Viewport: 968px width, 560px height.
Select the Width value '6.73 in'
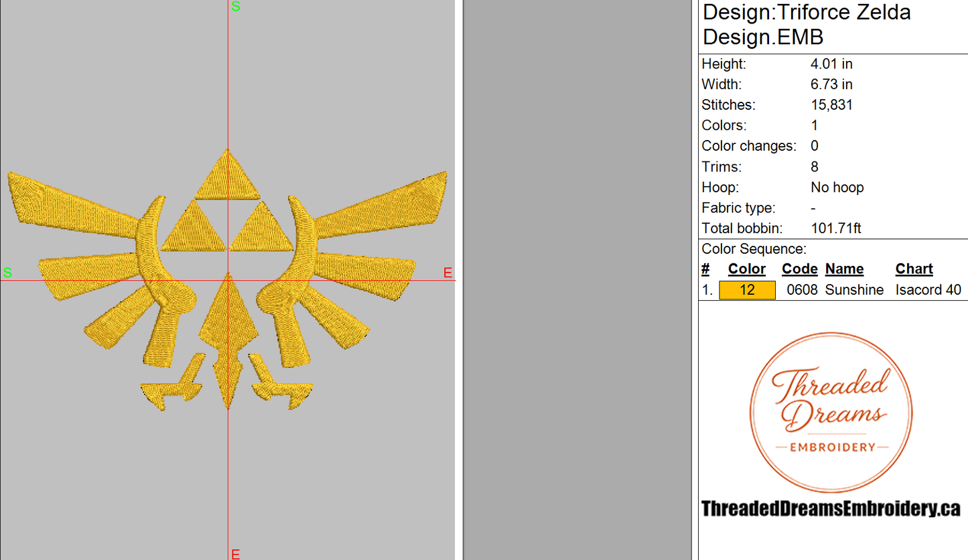coord(831,84)
